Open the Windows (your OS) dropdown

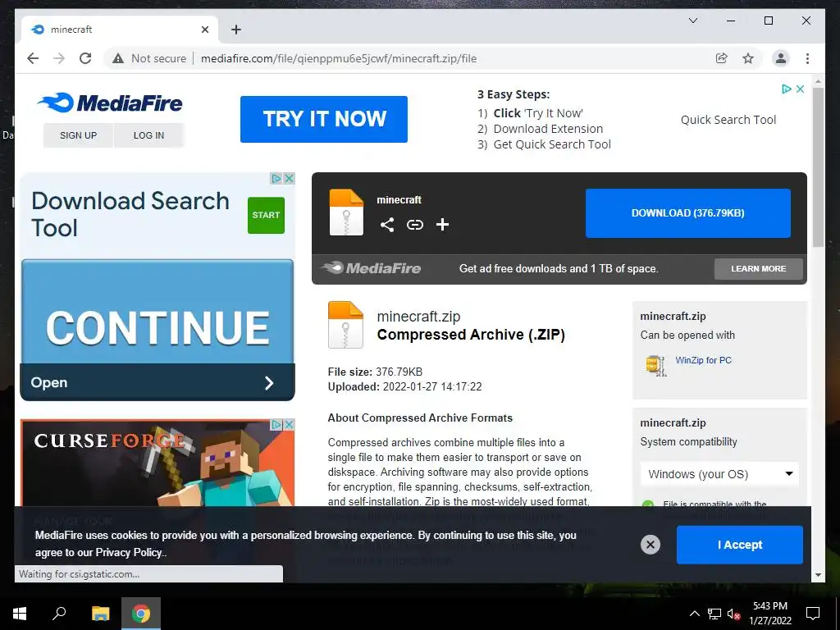click(719, 474)
